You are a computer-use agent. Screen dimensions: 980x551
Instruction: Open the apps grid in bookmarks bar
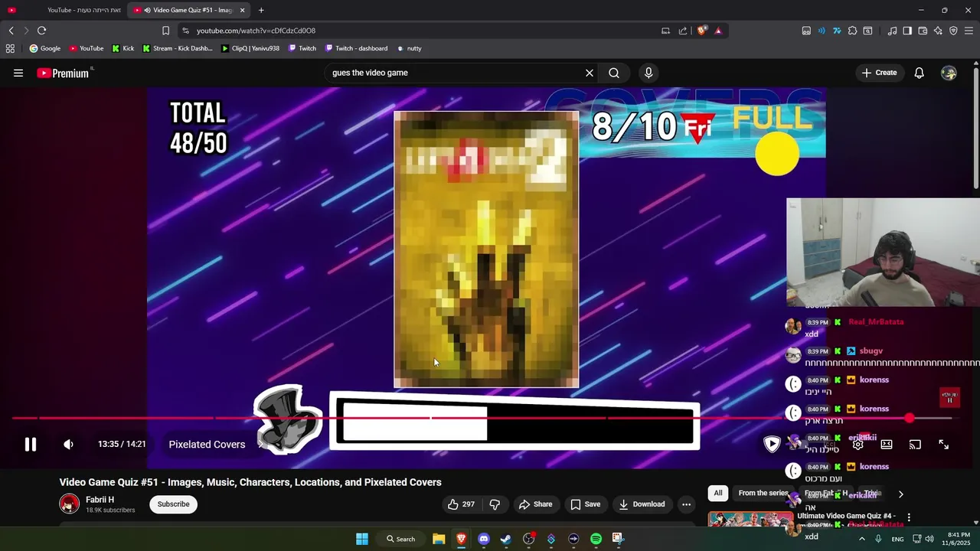coord(10,48)
